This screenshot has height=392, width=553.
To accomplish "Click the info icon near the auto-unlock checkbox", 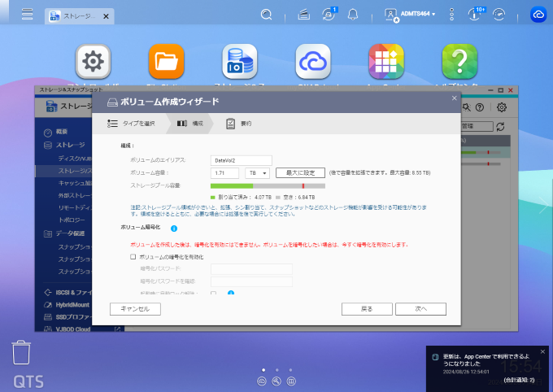I will coord(231,293).
